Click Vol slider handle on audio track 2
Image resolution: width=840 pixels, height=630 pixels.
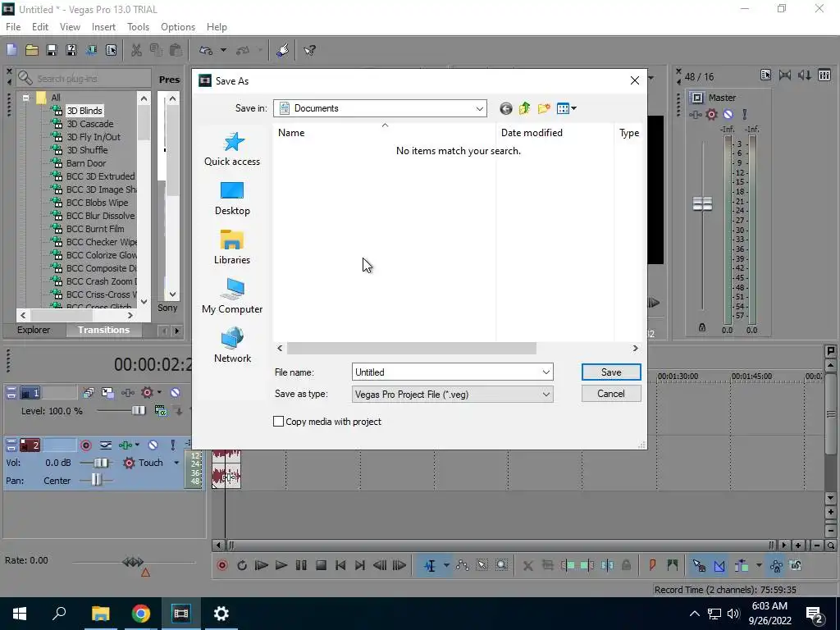click(101, 463)
